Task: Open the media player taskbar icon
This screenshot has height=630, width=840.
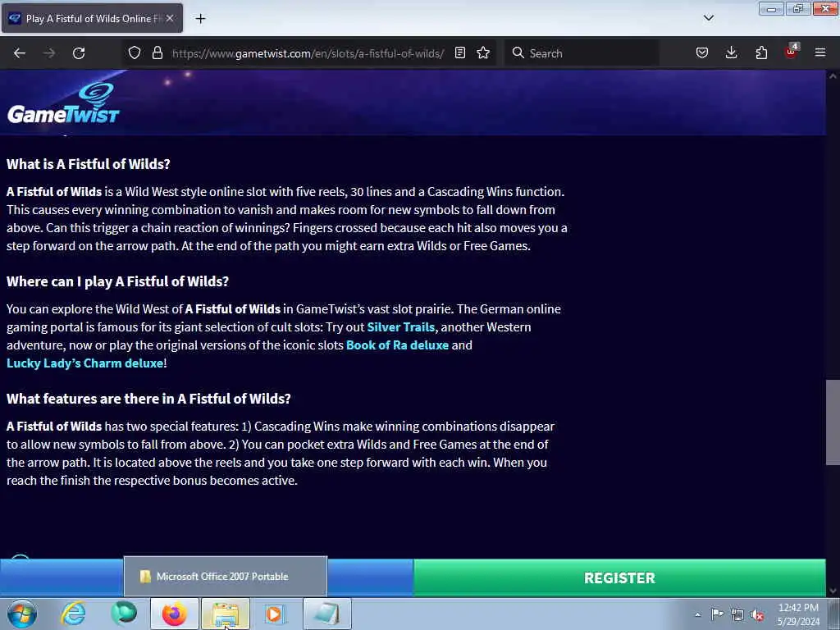Action: pyautogui.click(x=275, y=614)
